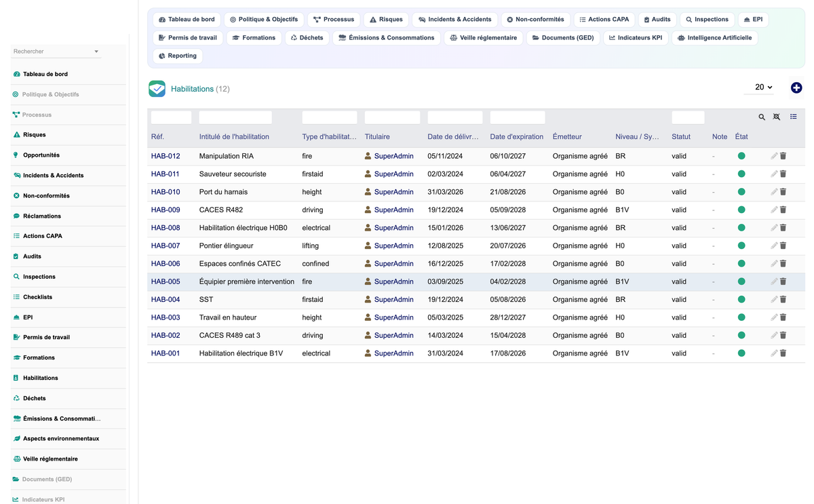
Task: Open the Inspections top navigation button
Action: 707,20
